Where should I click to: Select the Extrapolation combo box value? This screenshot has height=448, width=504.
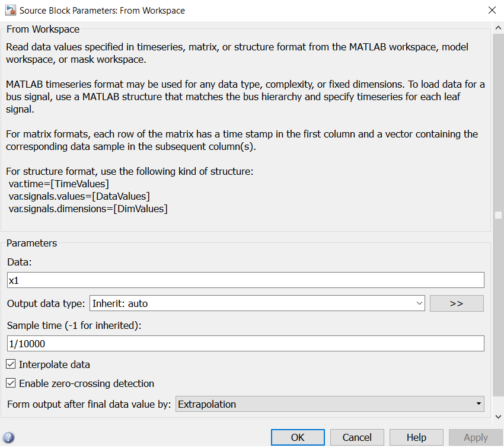click(326, 404)
